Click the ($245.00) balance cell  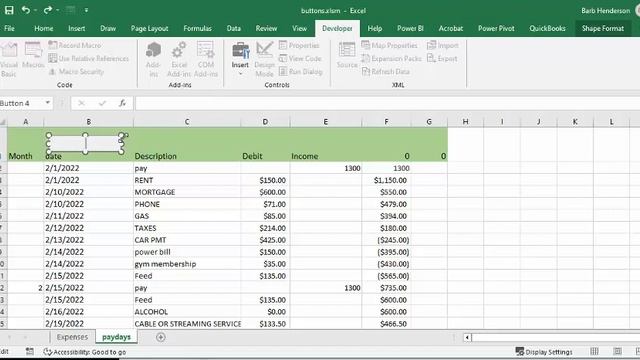(387, 240)
